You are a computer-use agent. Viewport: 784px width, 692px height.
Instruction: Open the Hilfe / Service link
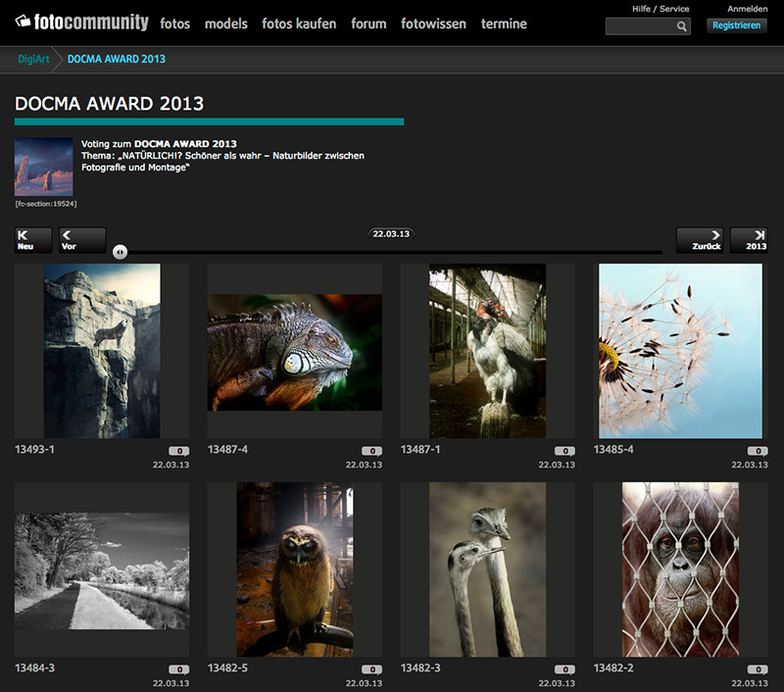(x=661, y=9)
